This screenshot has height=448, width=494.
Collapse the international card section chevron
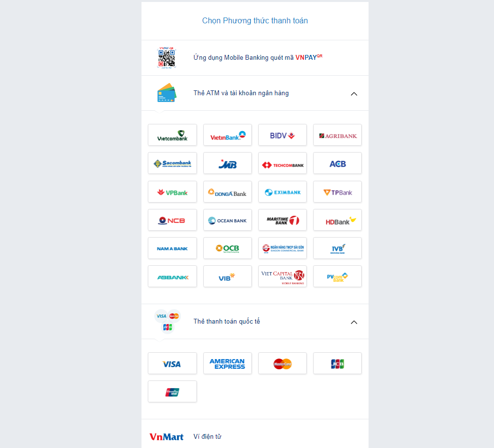click(x=354, y=322)
